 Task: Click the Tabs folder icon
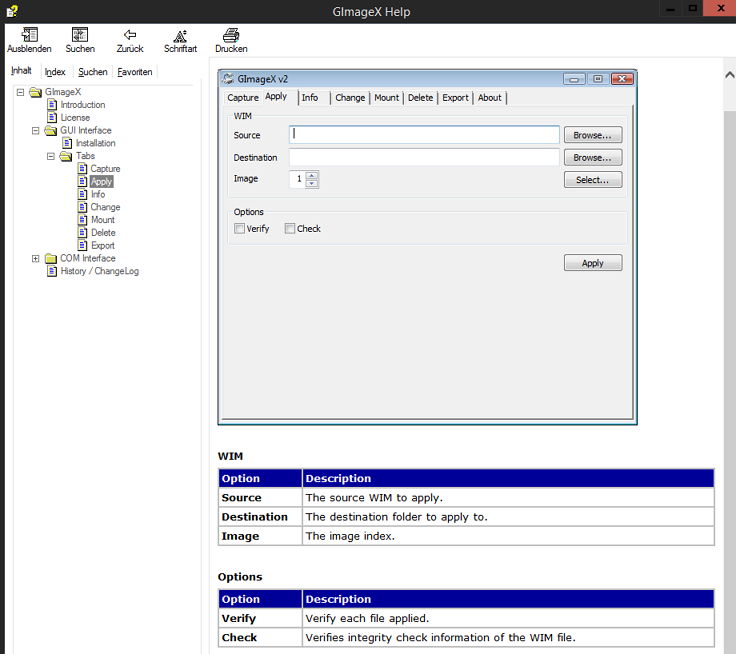pyautogui.click(x=66, y=156)
